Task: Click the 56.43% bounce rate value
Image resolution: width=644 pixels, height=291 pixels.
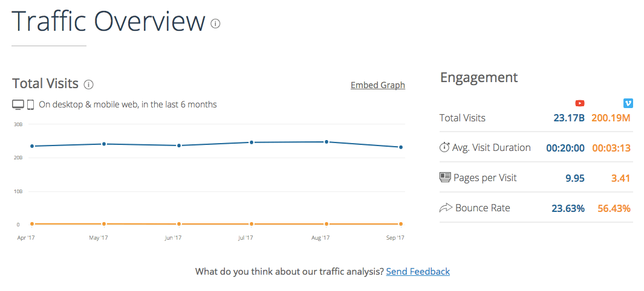Action: tap(614, 208)
